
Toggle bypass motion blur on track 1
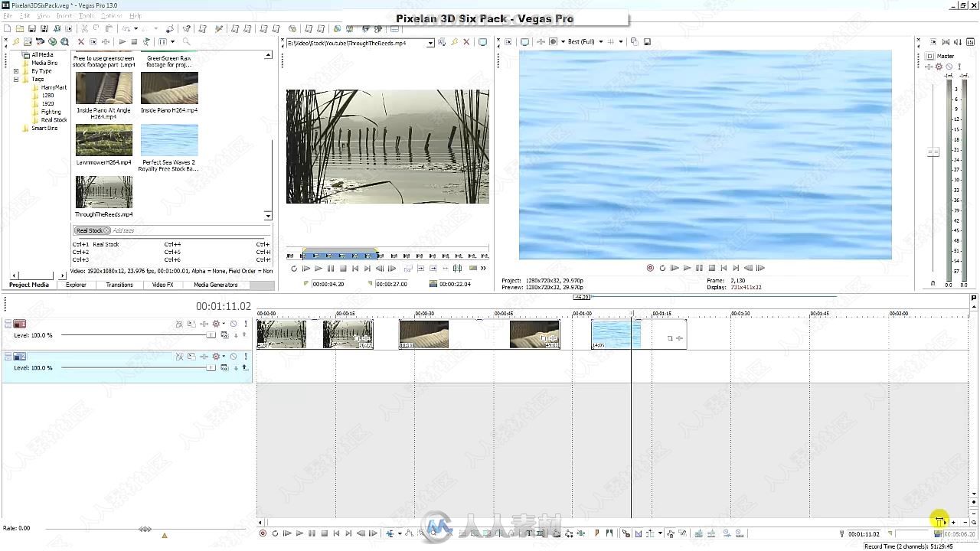point(179,324)
